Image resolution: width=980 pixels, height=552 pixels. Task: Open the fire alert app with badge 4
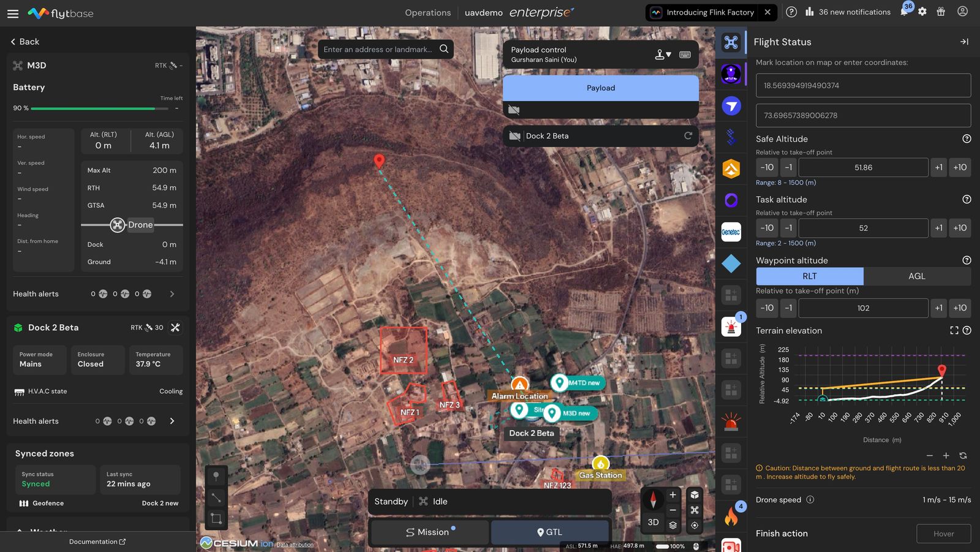(x=731, y=516)
